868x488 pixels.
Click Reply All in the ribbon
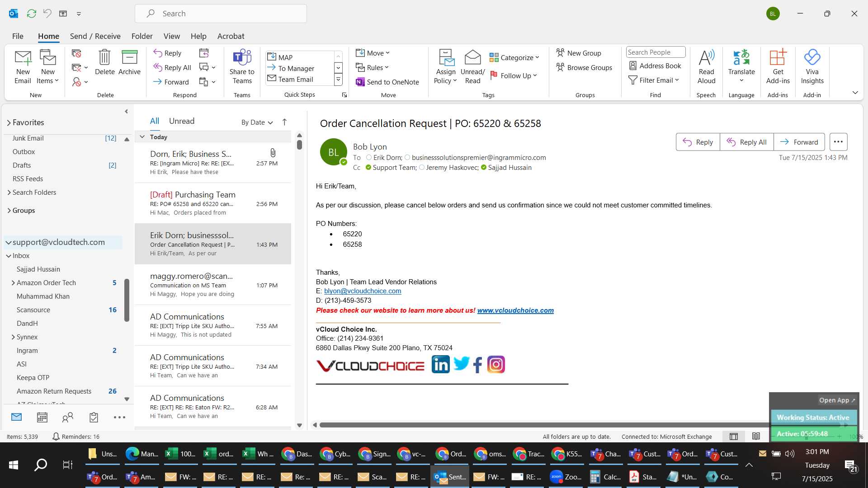click(x=172, y=67)
